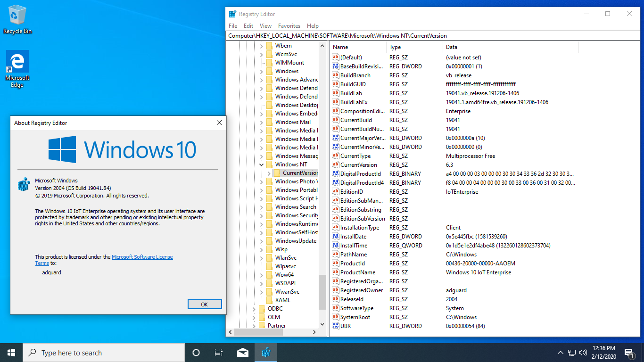The image size is (644, 362).
Task: Click the taskbar search box
Action: tap(104, 353)
